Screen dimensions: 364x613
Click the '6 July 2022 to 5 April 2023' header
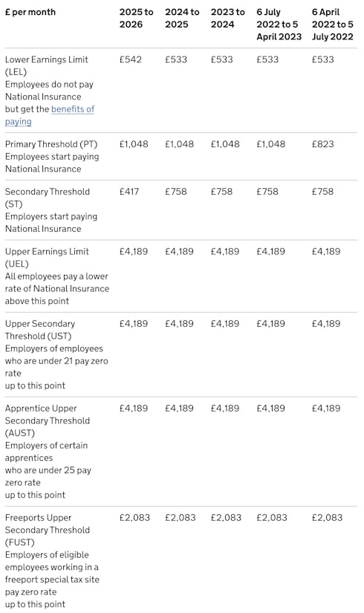tap(279, 25)
